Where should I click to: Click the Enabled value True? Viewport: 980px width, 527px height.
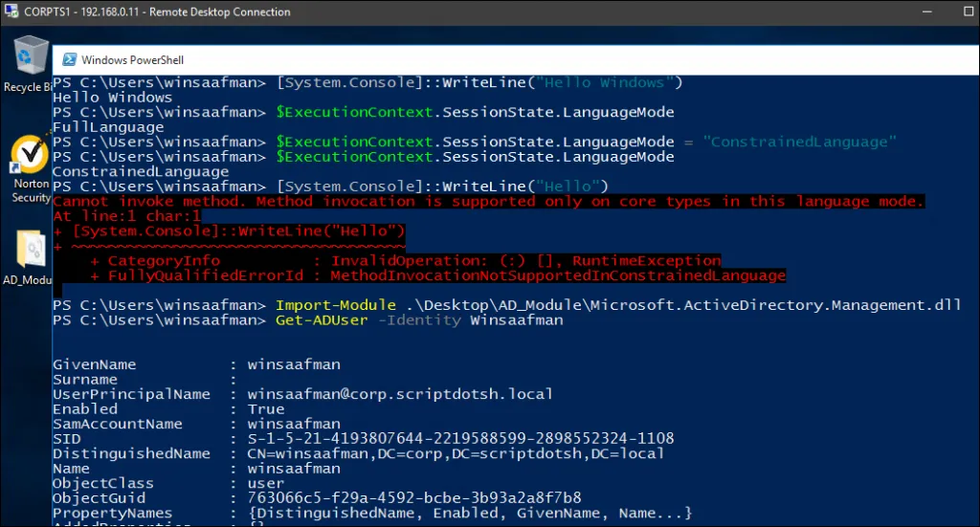coord(266,409)
